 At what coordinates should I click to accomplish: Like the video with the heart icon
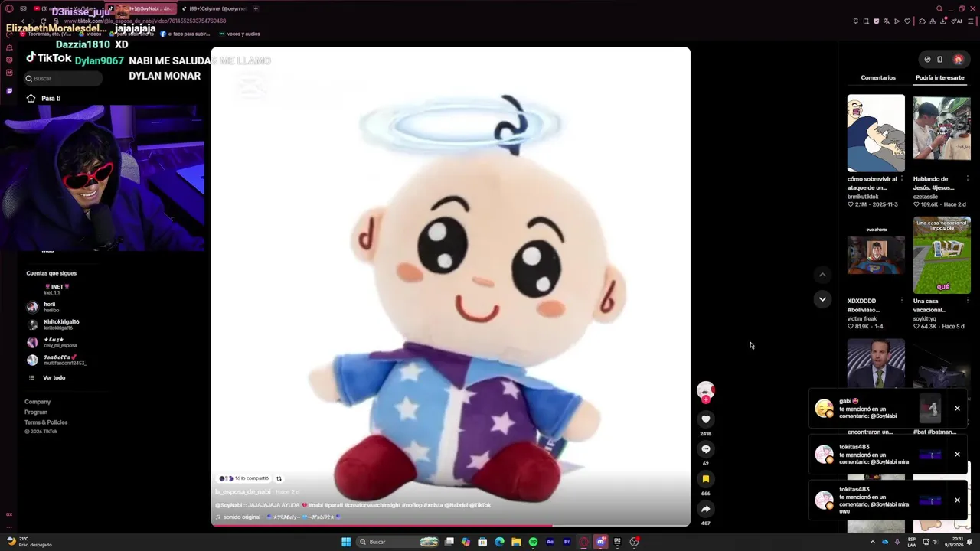[x=706, y=419]
